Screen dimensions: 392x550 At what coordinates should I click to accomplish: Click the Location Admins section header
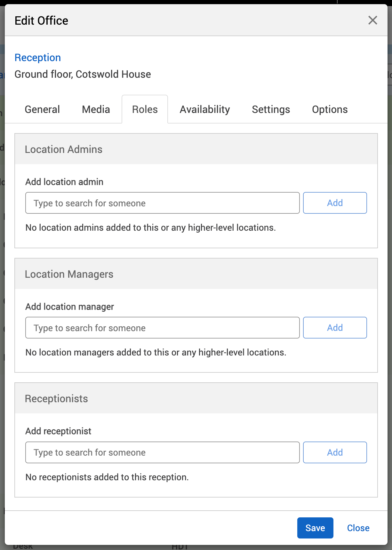64,149
